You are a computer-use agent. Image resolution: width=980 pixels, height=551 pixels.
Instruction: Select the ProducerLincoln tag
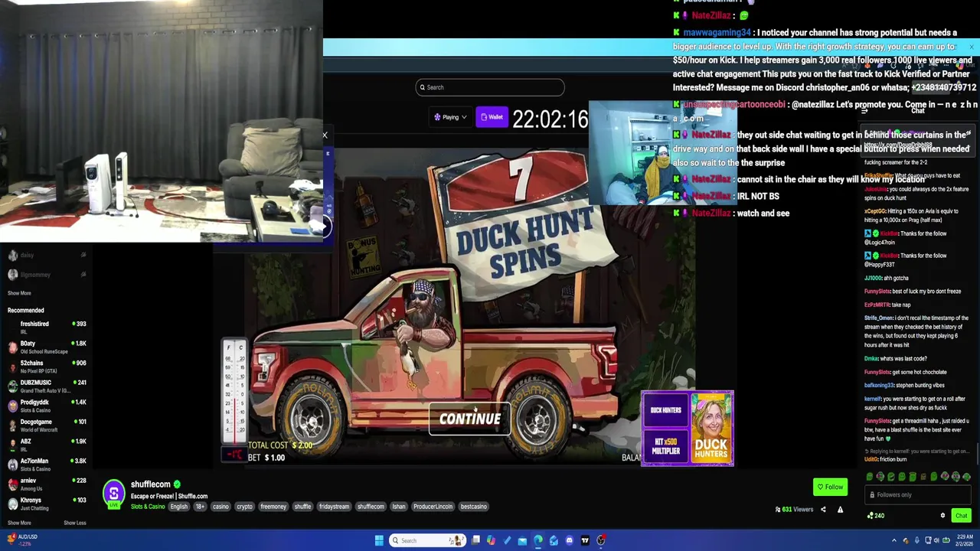[x=433, y=507]
